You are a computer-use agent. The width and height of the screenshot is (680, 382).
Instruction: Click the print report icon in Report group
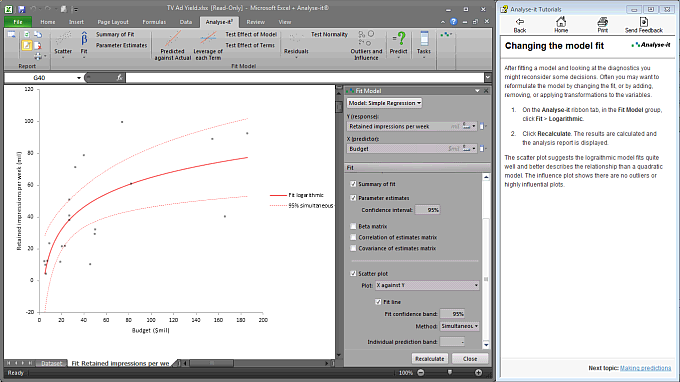click(38, 56)
